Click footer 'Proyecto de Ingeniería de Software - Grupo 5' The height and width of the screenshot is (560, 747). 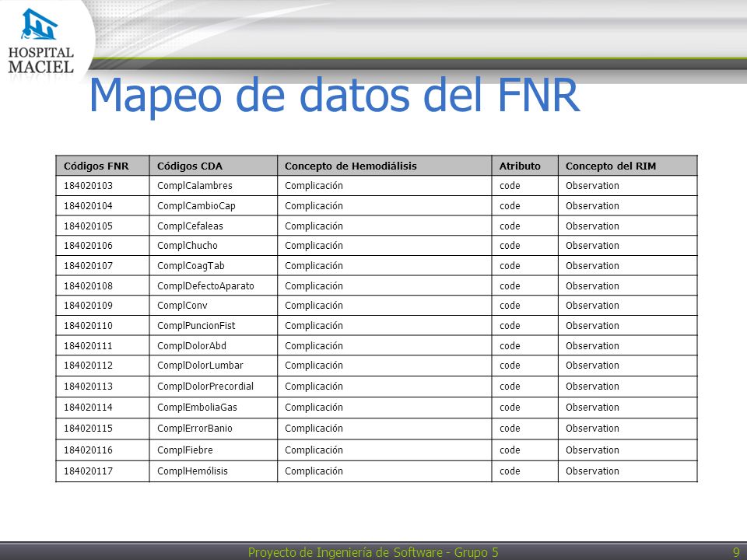373,552
